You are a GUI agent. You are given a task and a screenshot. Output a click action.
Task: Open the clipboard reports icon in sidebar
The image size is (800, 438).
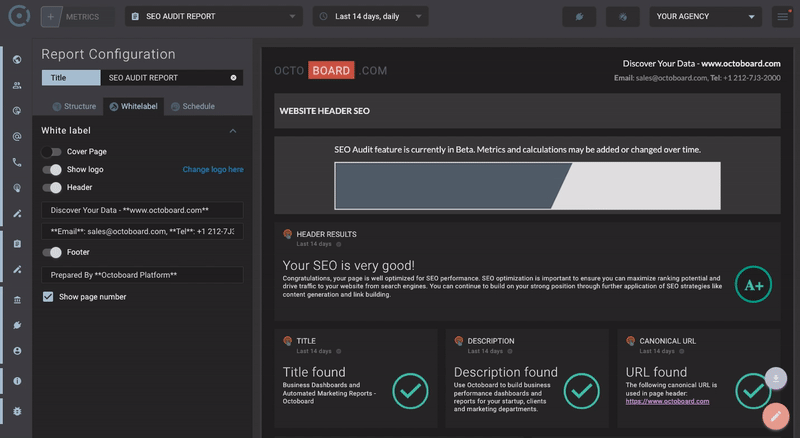tap(17, 244)
